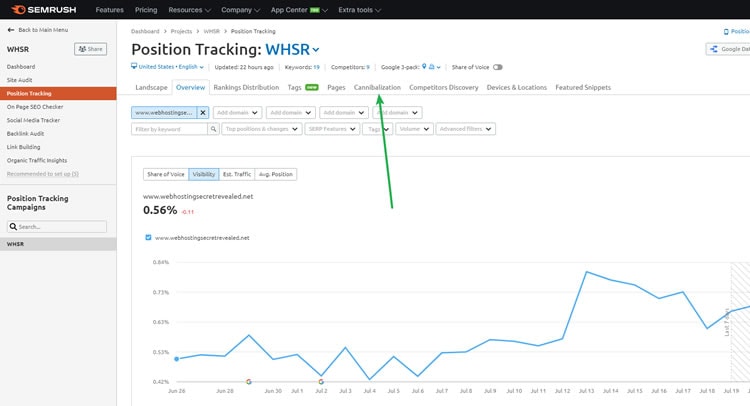The image size is (750, 406).
Task: Click the Filter by keyword input
Action: 169,129
